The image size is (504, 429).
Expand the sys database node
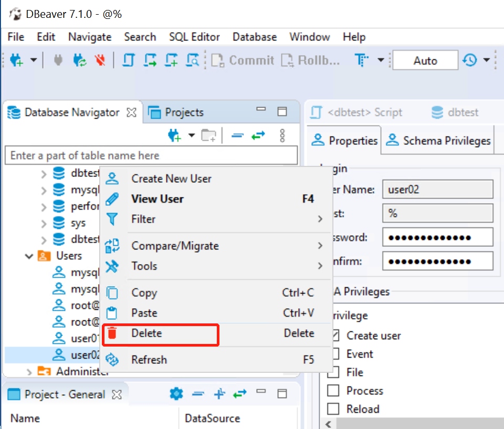(x=44, y=223)
